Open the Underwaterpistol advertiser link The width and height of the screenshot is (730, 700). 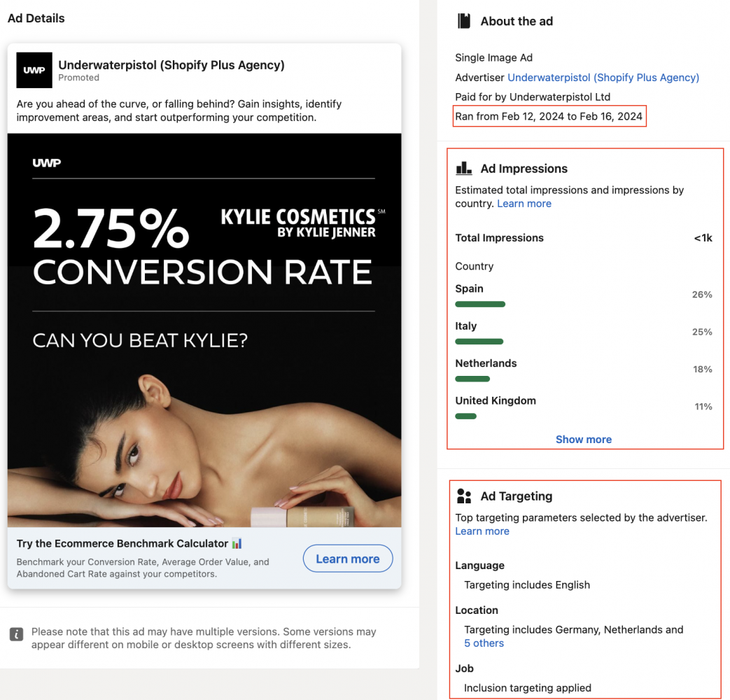pyautogui.click(x=603, y=77)
